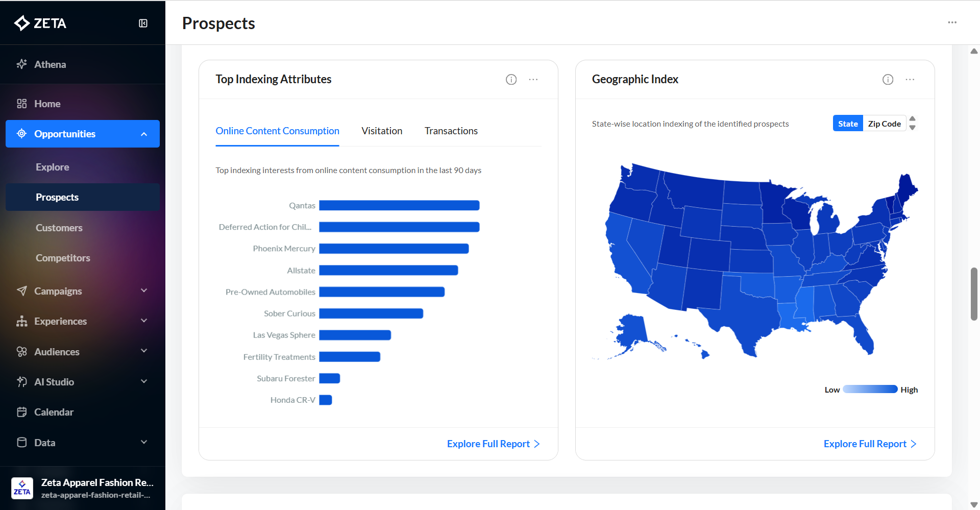980x510 pixels.
Task: Open Calendar icon in sidebar
Action: [x=21, y=412]
